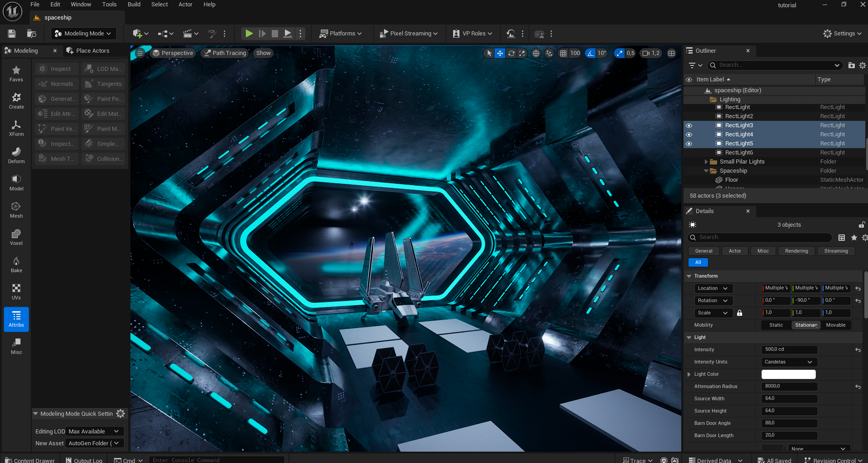868x463 pixels.
Task: Open the Actor menu
Action: pos(185,5)
